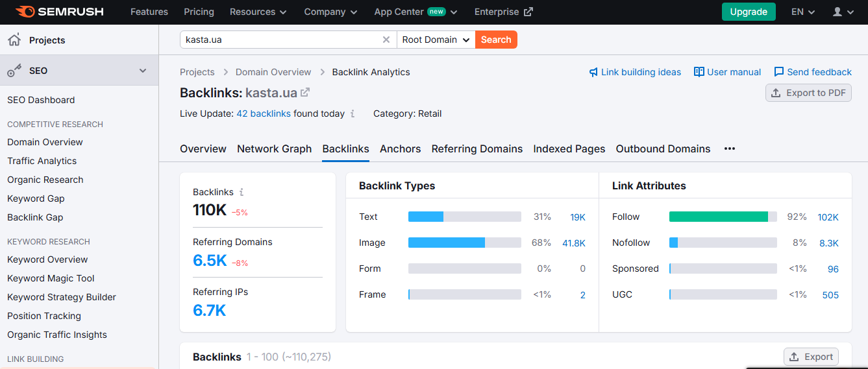Open kasta.ua external link icon
868x369 pixels.
click(305, 93)
